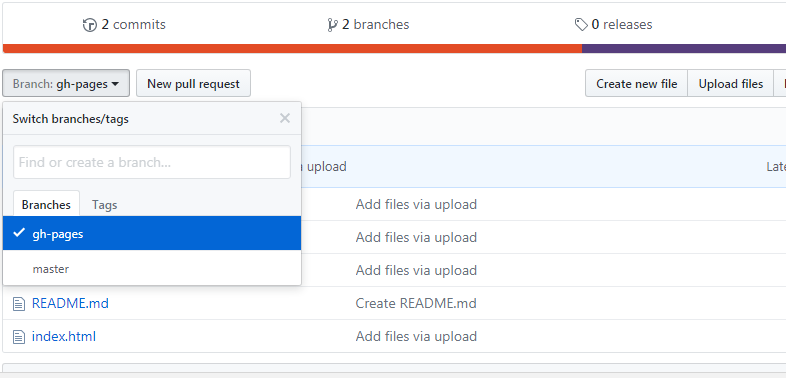Open index.html file
The height and width of the screenshot is (378, 786).
click(64, 336)
